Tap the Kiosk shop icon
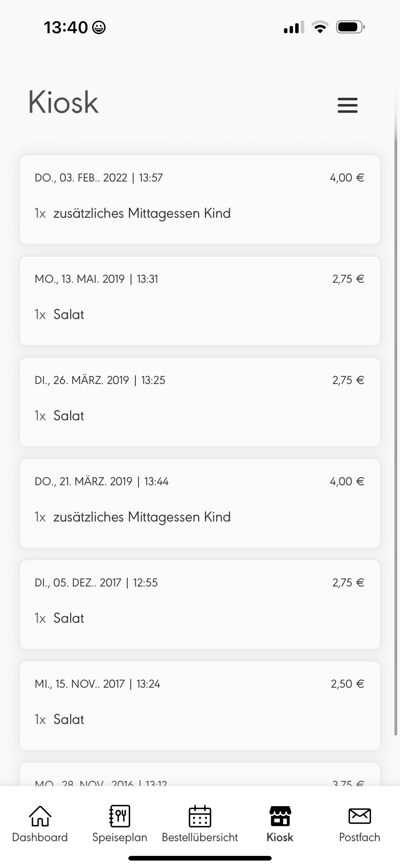This screenshot has width=400, height=868. (x=280, y=816)
